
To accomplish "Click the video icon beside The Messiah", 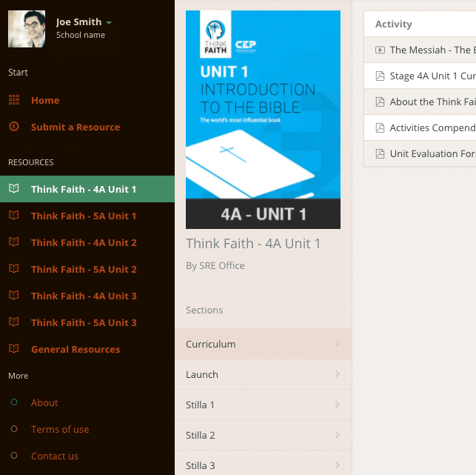I will point(380,50).
